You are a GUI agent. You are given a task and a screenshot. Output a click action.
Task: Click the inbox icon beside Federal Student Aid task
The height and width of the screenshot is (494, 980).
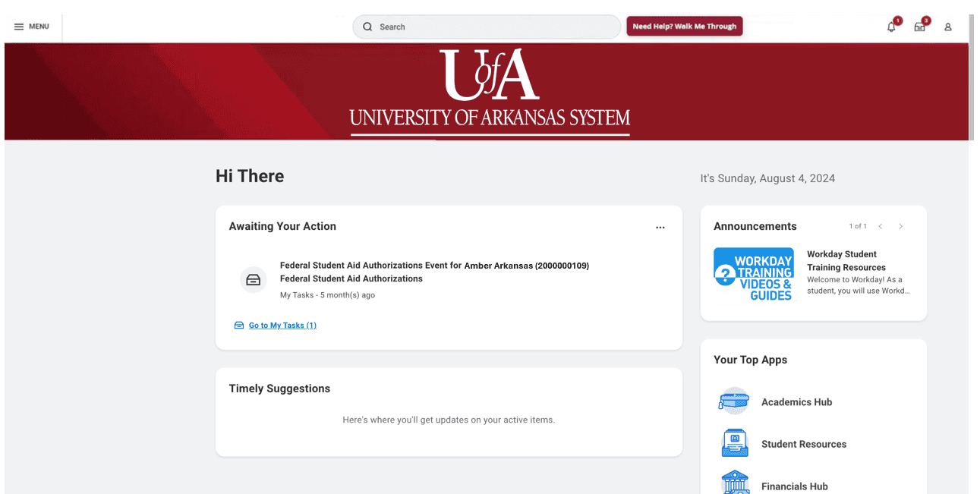[254, 280]
